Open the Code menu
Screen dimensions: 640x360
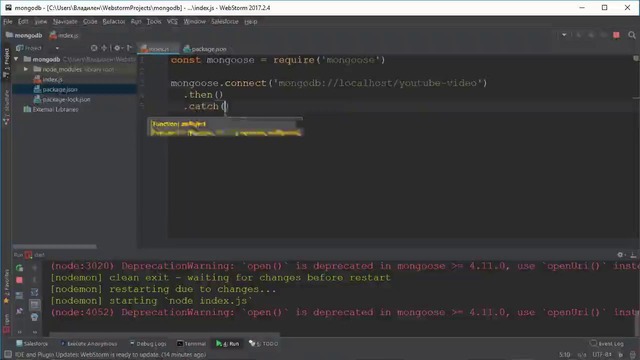(x=90, y=22)
